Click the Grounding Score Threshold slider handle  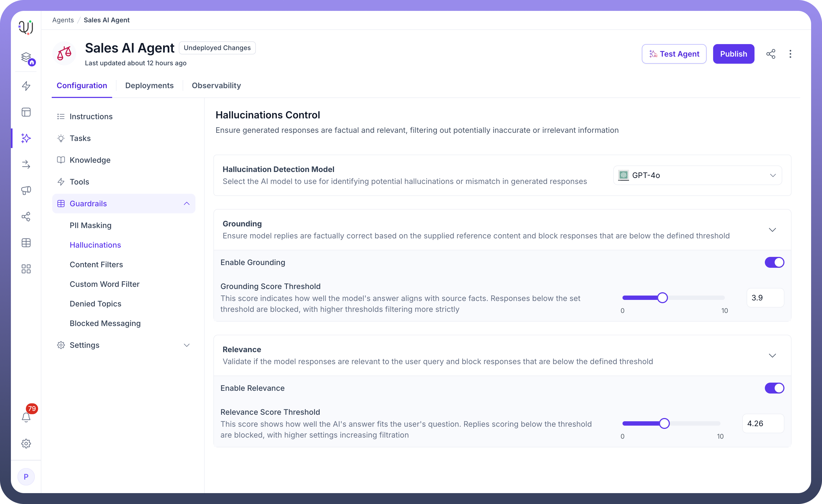point(662,297)
